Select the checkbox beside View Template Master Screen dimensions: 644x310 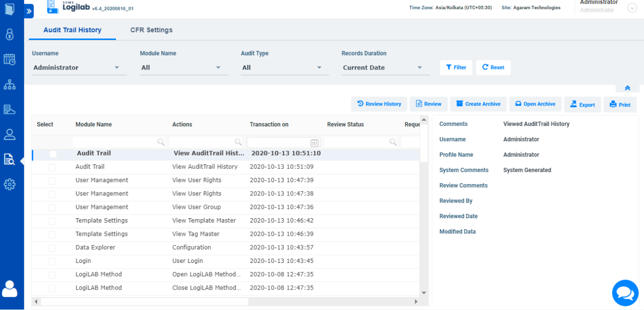[x=52, y=221]
